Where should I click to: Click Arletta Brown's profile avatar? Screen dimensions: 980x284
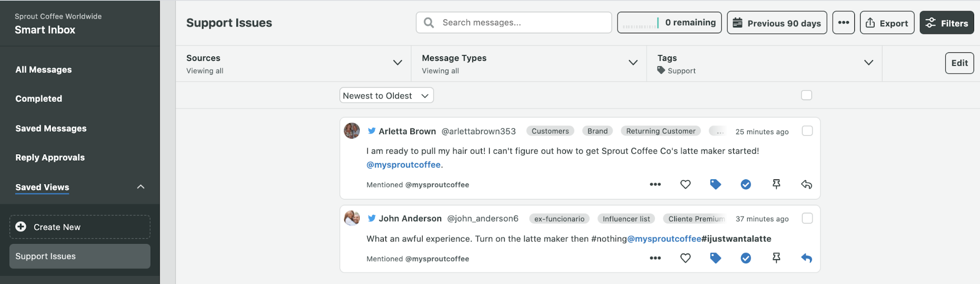click(x=352, y=131)
